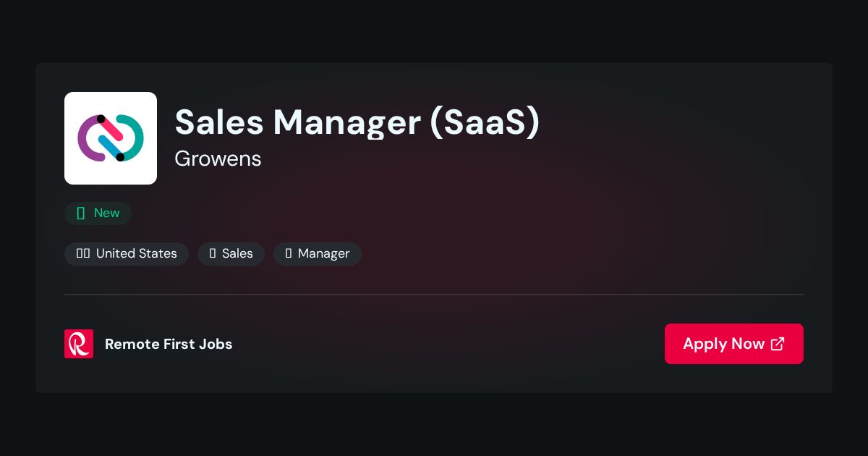This screenshot has height=456, width=868.
Task: Click the external link icon on Apply Now
Action: pos(778,344)
